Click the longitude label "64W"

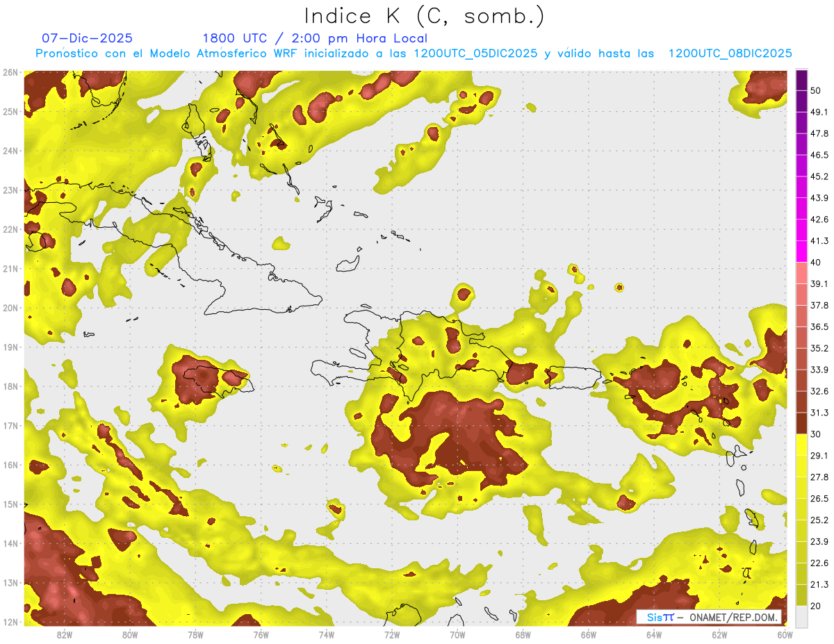[x=654, y=635]
